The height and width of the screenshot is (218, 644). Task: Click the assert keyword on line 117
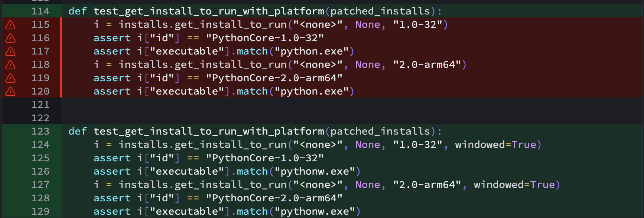[x=112, y=52]
